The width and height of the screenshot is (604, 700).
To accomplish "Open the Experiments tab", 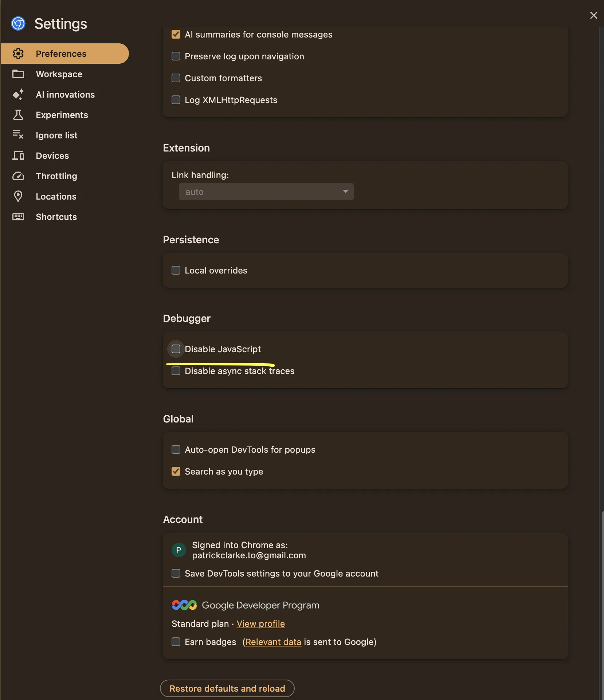I will tap(65, 115).
